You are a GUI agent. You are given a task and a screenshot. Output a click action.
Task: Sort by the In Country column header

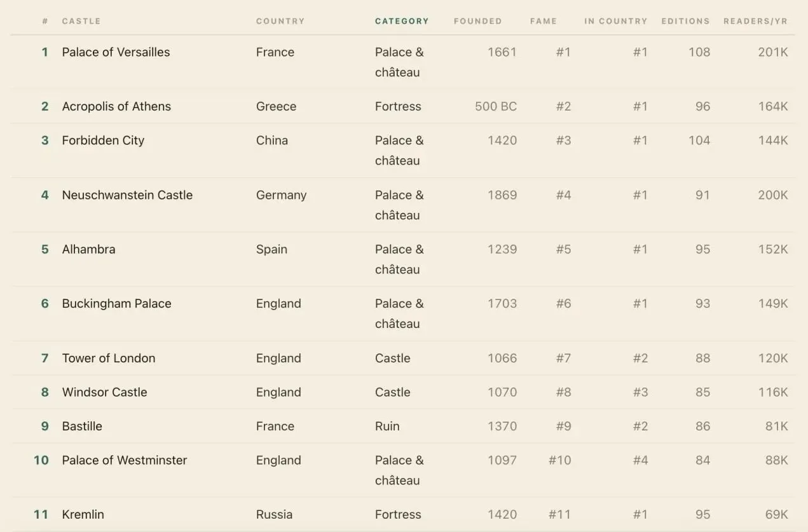point(616,21)
